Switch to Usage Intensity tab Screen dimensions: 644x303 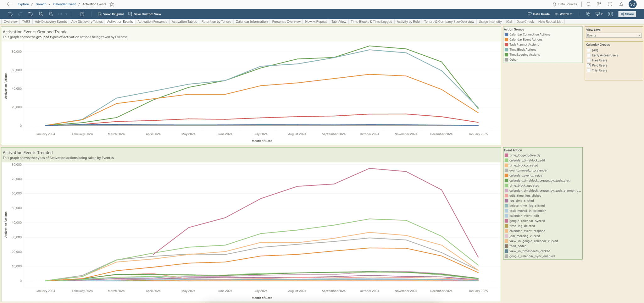pyautogui.click(x=490, y=22)
